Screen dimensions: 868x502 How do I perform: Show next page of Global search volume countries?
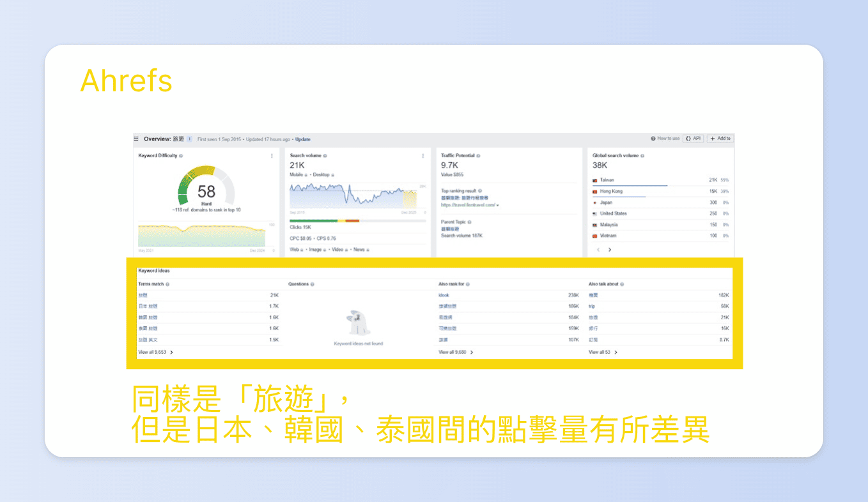[608, 248]
